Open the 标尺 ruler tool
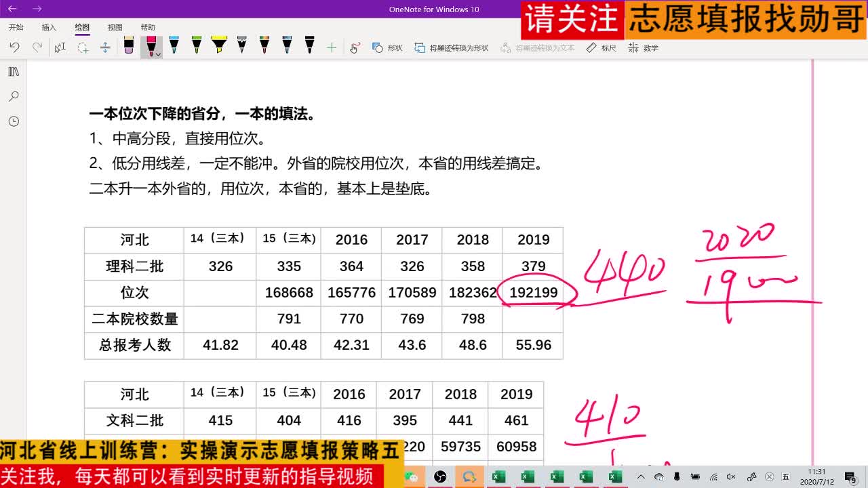 (x=601, y=47)
